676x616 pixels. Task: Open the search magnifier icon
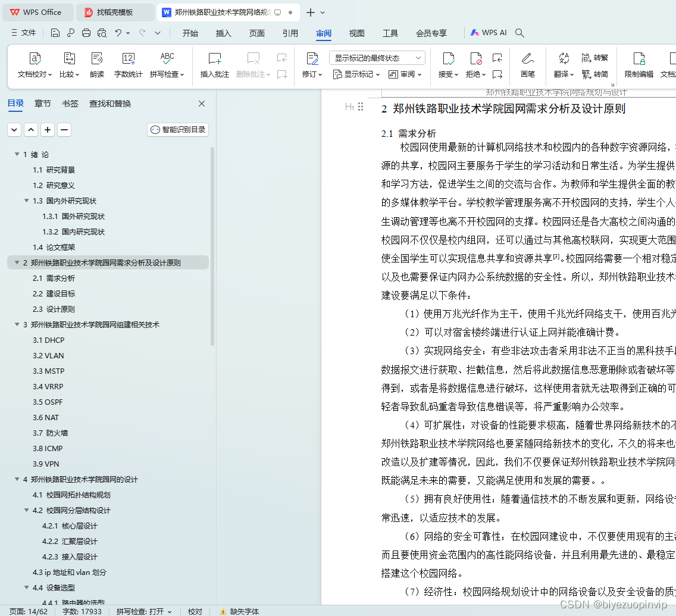519,33
